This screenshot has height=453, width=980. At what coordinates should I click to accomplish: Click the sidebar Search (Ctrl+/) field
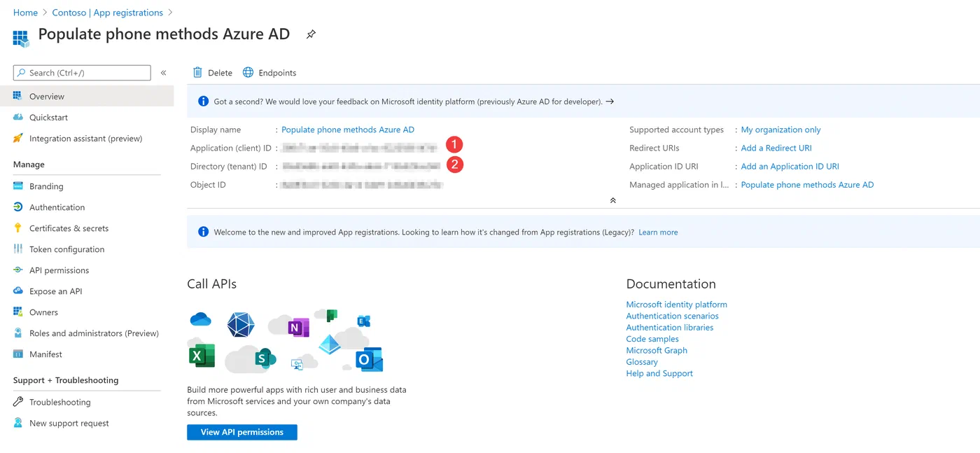[x=82, y=73]
